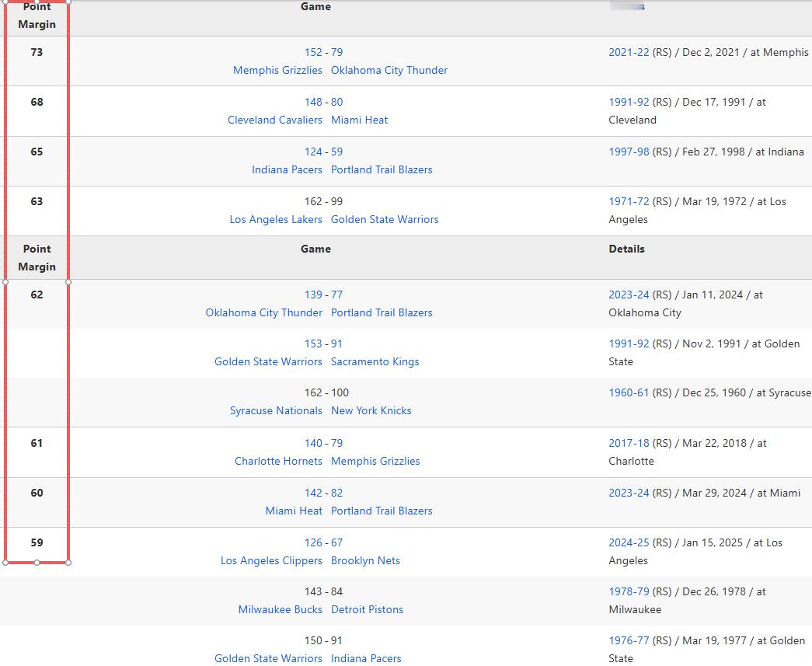Viewport: 812px width, 666px height.
Task: Click the 1971-72 season link
Action: (x=629, y=201)
